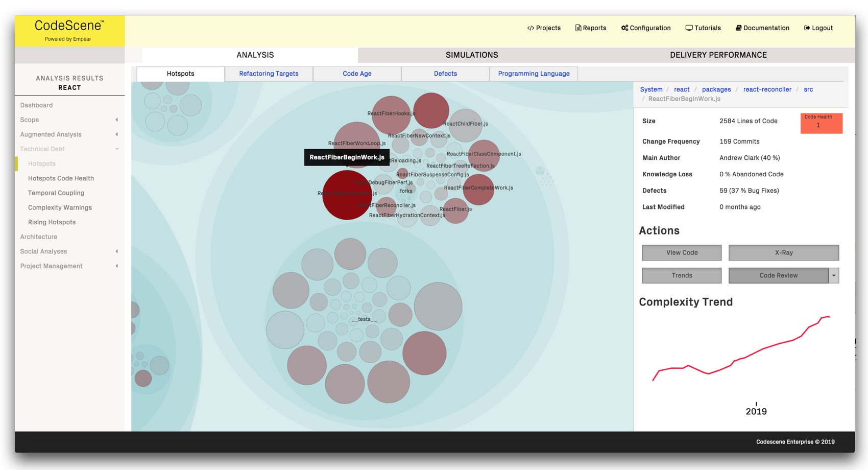Screen dimensions: 868x470
Task: Select the ReactFiber.js circle
Action: [x=455, y=210]
